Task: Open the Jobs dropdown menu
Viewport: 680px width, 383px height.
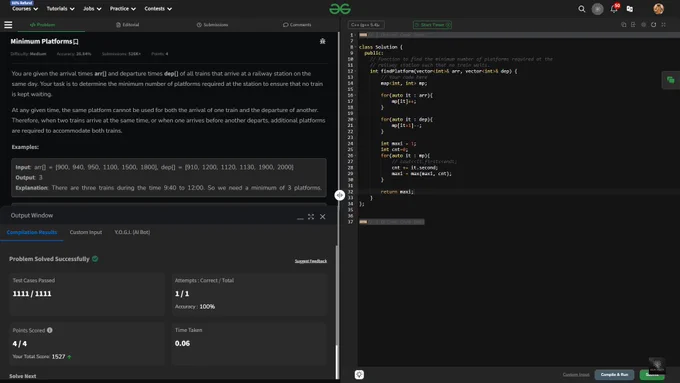Action: pos(92,9)
